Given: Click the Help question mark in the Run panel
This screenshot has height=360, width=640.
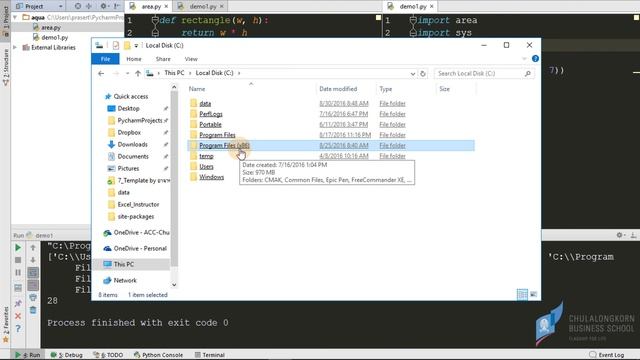Looking at the screenshot, I should click(x=18, y=328).
